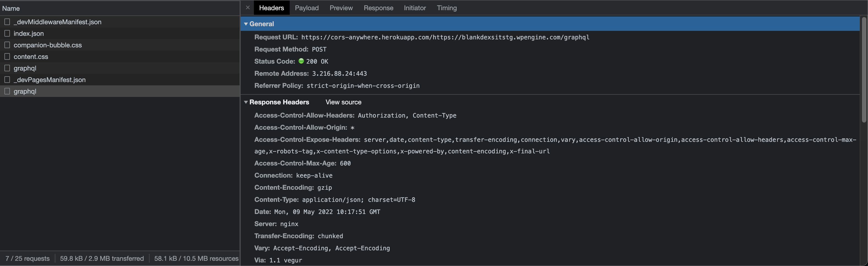868x266 pixels.
Task: Click the green status code indicator
Action: coord(301,61)
